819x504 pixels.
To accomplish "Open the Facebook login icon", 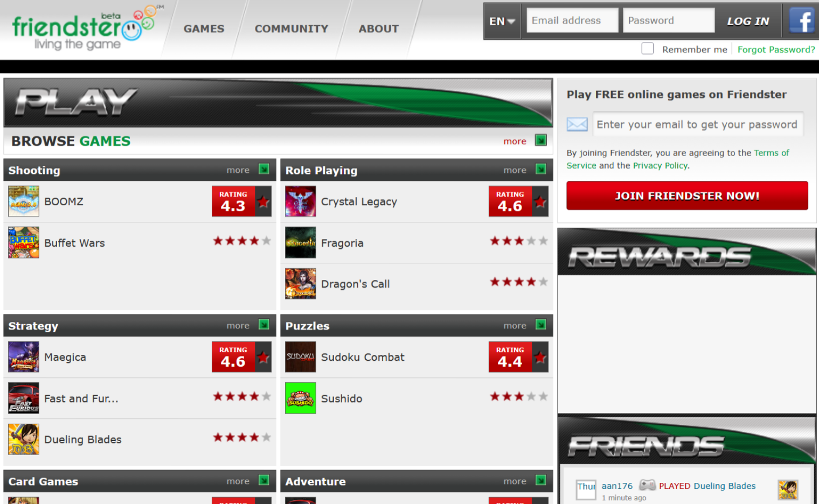I will (801, 21).
